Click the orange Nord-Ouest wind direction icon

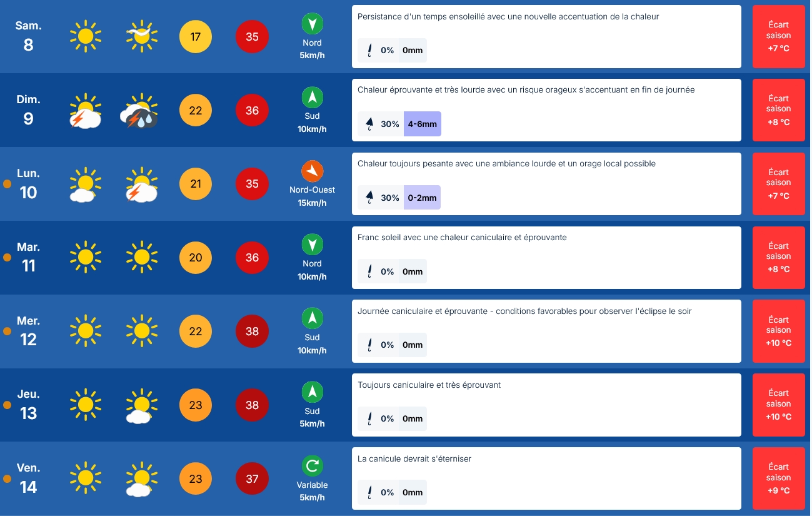pos(312,171)
